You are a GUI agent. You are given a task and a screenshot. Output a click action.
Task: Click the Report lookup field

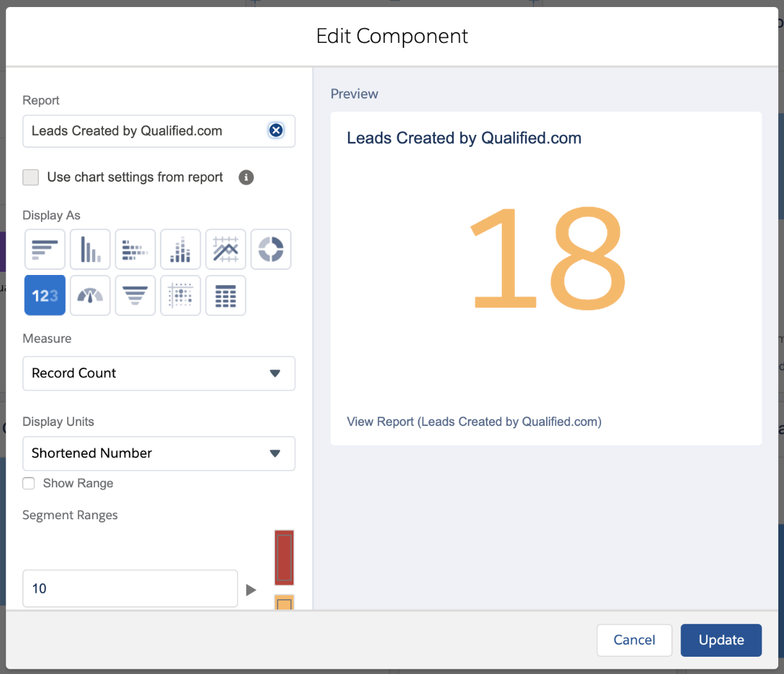pos(159,131)
